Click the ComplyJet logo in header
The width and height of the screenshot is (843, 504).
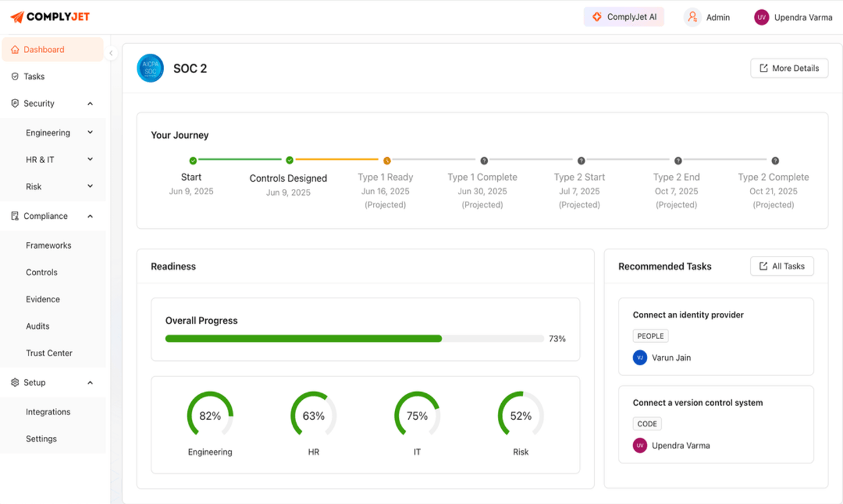click(50, 17)
